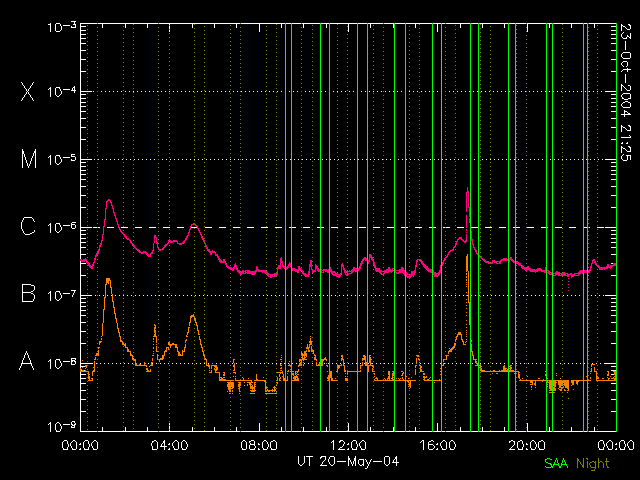
Task: Click the pink curve peak near 01:15
Action: click(109, 200)
